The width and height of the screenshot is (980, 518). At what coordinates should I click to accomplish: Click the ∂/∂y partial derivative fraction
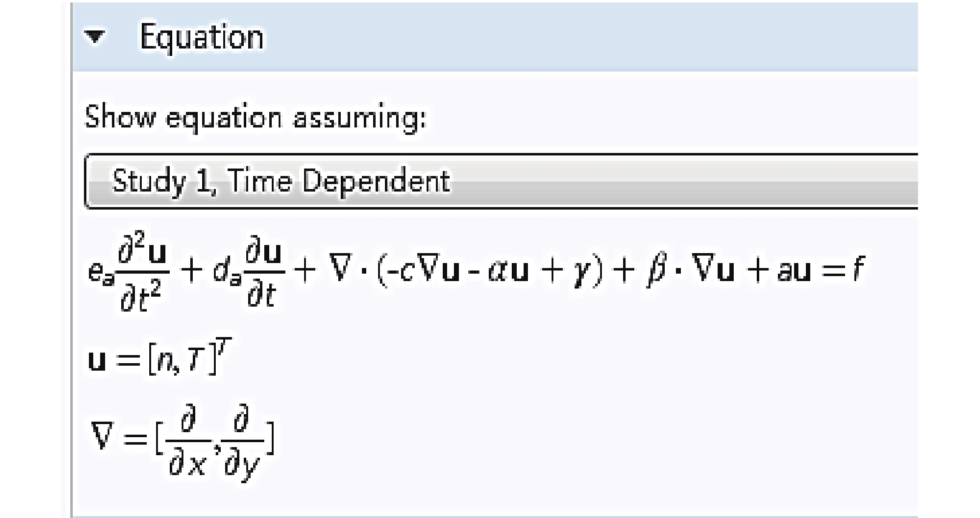pos(241,441)
